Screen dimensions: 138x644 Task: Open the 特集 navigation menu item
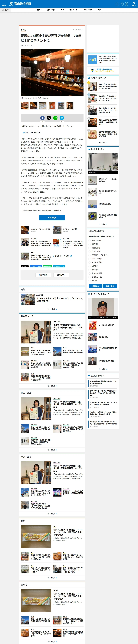[x=99, y=10]
